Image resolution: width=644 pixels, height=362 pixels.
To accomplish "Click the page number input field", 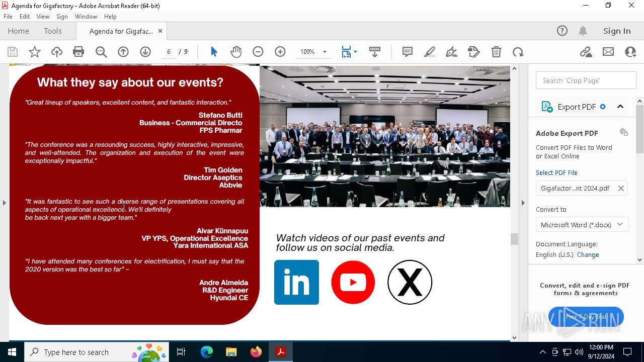I will 169,52.
